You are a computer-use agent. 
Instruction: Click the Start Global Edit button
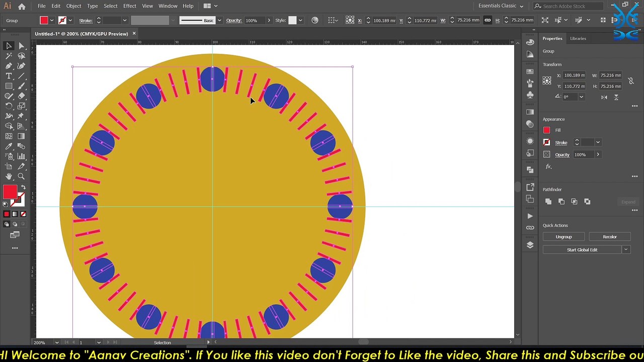click(x=582, y=250)
